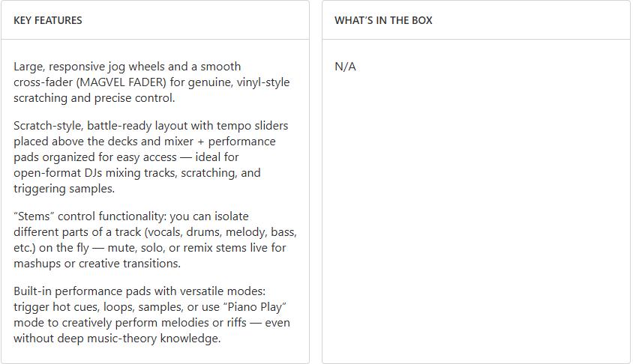Click the N/A text in box contents
This screenshot has width=633, height=364.
pos(345,67)
